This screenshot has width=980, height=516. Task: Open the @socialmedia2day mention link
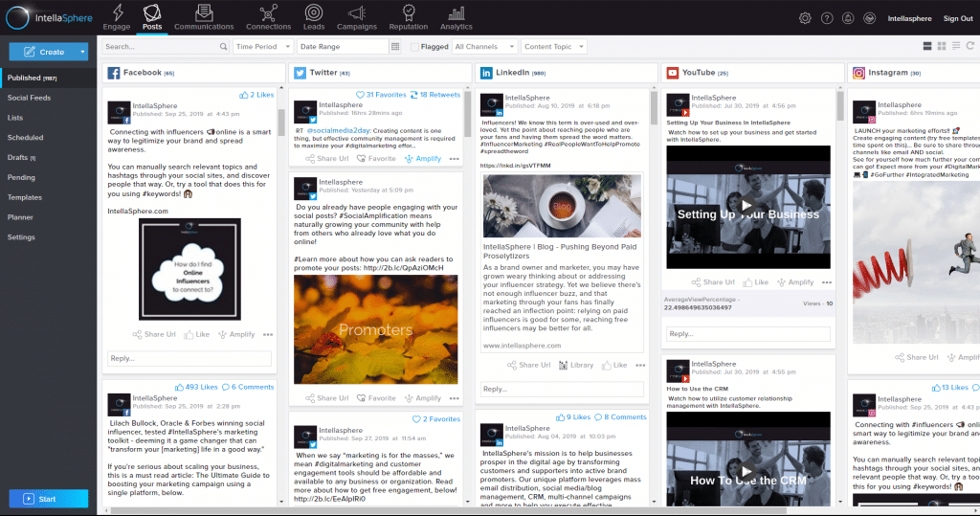tap(338, 131)
